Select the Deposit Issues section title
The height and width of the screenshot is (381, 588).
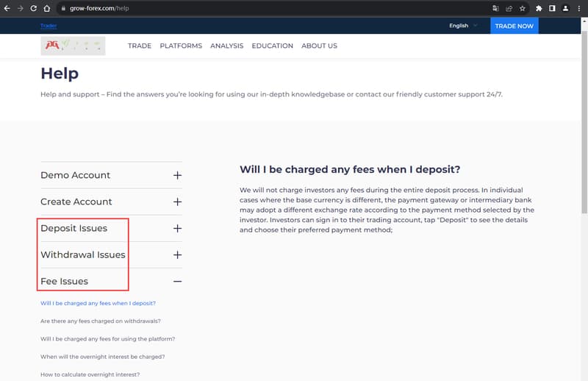[74, 228]
